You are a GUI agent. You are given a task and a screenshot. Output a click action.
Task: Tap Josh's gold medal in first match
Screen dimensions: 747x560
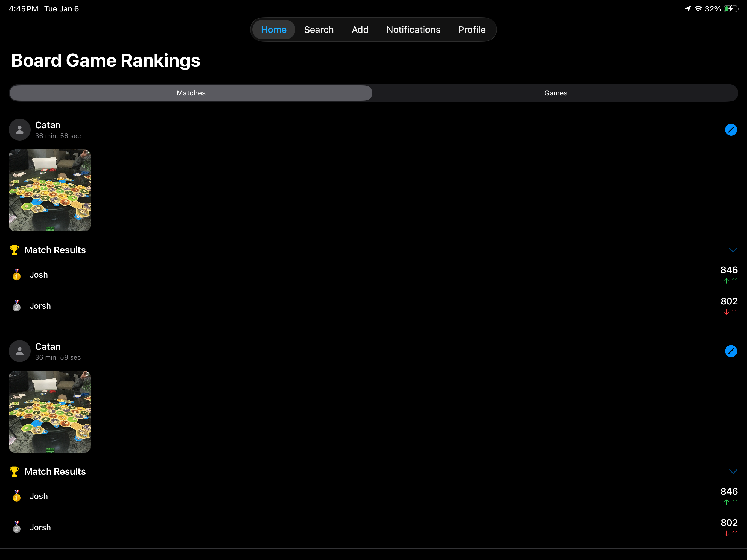pos(17,275)
